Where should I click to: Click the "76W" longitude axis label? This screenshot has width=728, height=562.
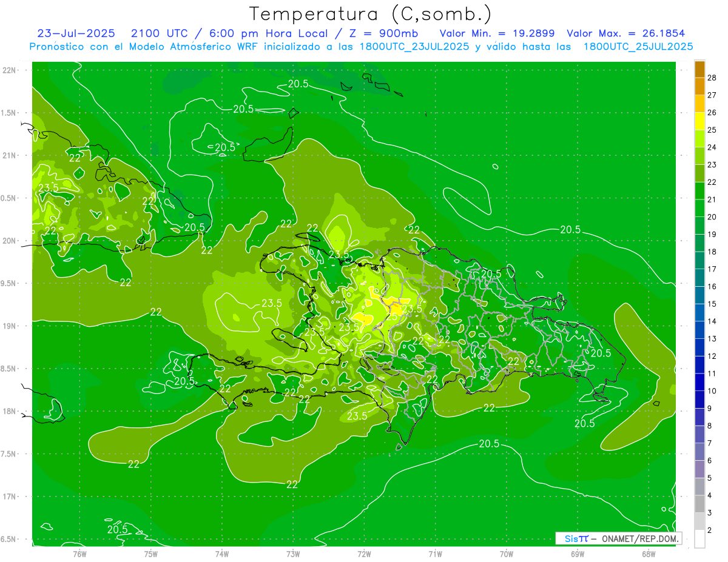(x=79, y=554)
